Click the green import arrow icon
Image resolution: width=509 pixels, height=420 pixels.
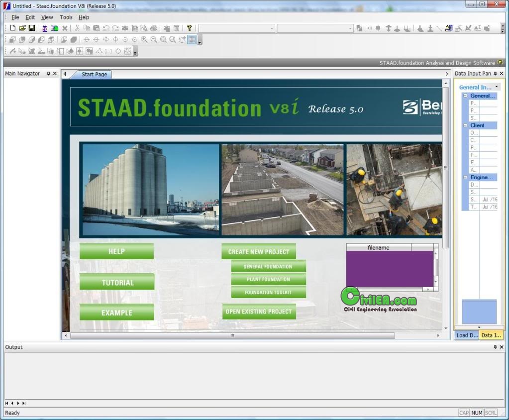pyautogui.click(x=55, y=28)
